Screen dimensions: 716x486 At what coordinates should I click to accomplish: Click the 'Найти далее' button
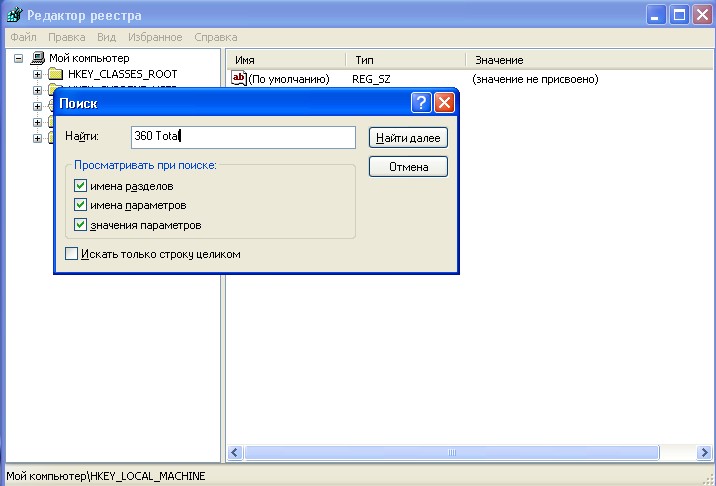click(x=408, y=138)
